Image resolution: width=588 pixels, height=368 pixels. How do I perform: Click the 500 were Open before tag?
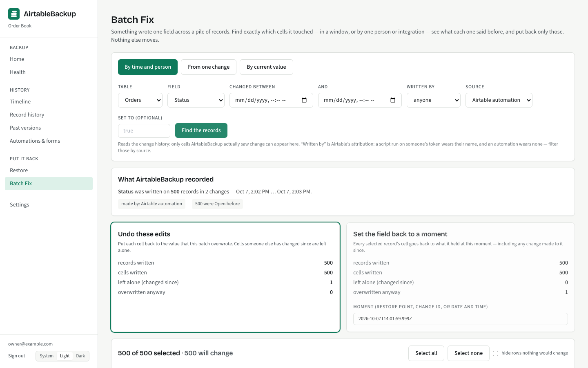217,204
